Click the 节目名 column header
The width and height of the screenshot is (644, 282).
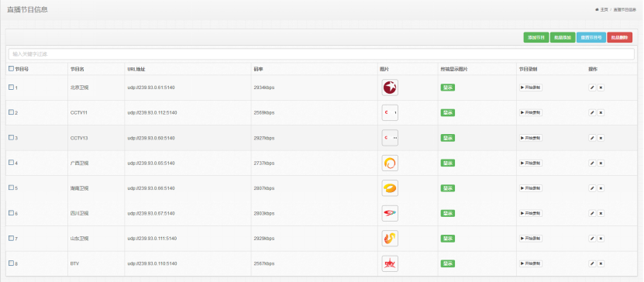77,70
